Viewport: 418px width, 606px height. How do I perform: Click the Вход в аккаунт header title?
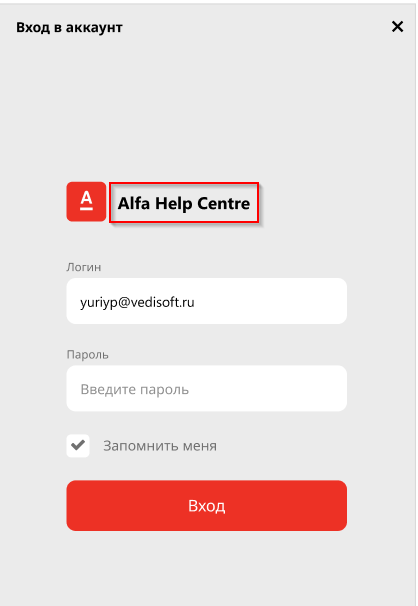tap(69, 27)
